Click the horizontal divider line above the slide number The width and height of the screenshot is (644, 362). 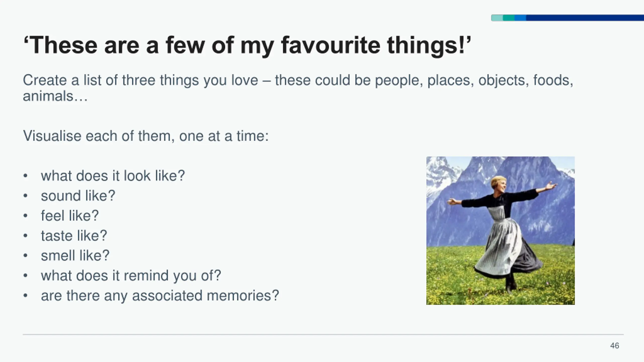click(323, 335)
